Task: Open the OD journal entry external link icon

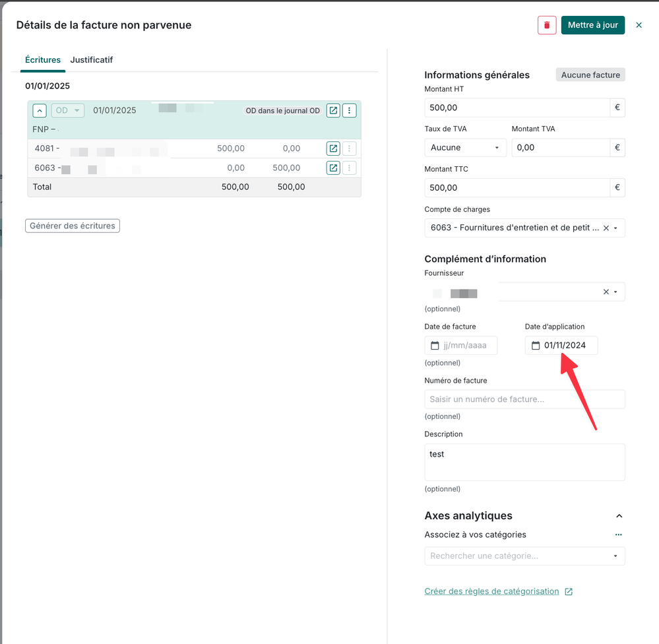Action: point(333,110)
